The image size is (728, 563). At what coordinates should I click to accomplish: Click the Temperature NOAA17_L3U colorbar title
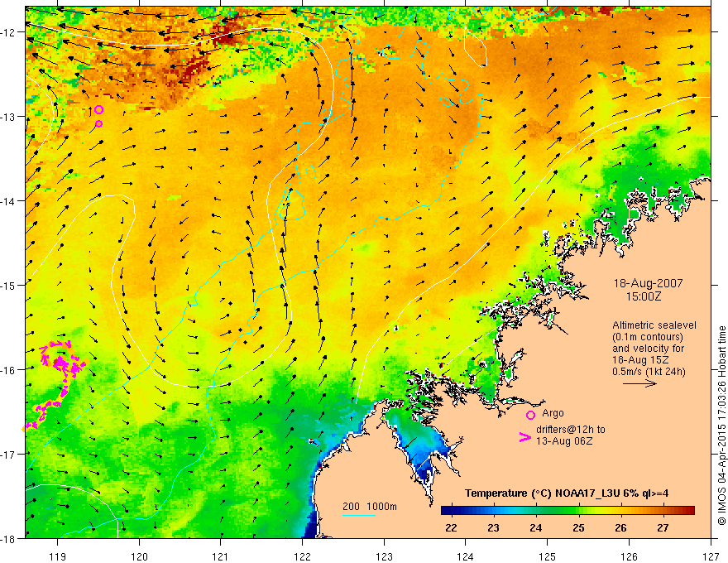coord(567,493)
